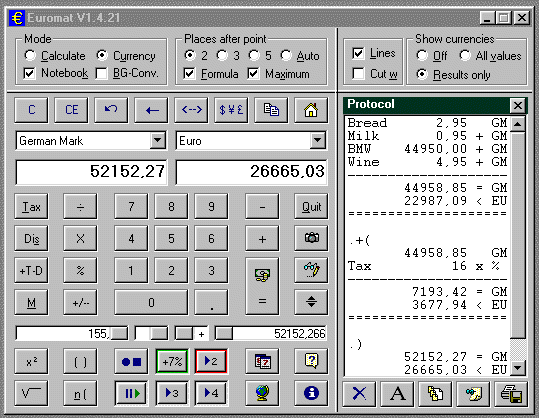
Task: Clear protocol with blue X button
Action: (x=359, y=393)
